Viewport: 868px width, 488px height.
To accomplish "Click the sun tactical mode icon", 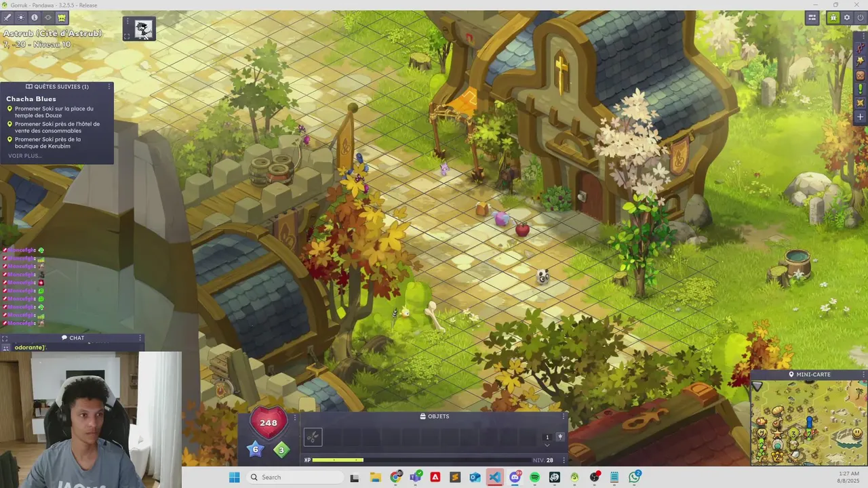I will [21, 18].
